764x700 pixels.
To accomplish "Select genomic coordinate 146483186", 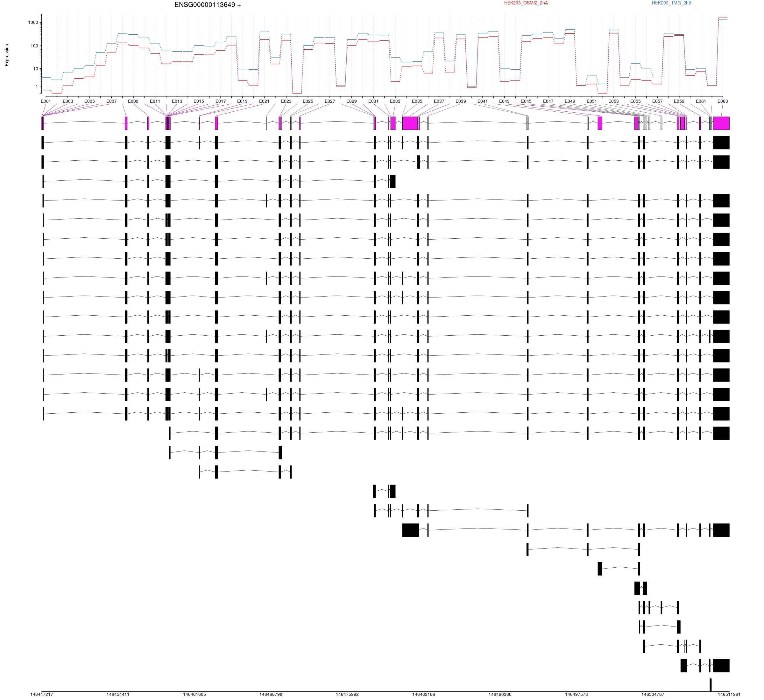I will (424, 694).
